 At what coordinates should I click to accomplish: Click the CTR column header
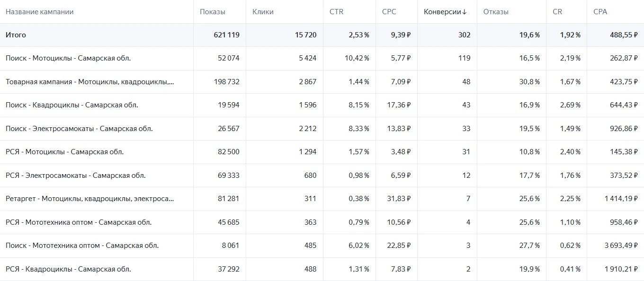pos(336,12)
